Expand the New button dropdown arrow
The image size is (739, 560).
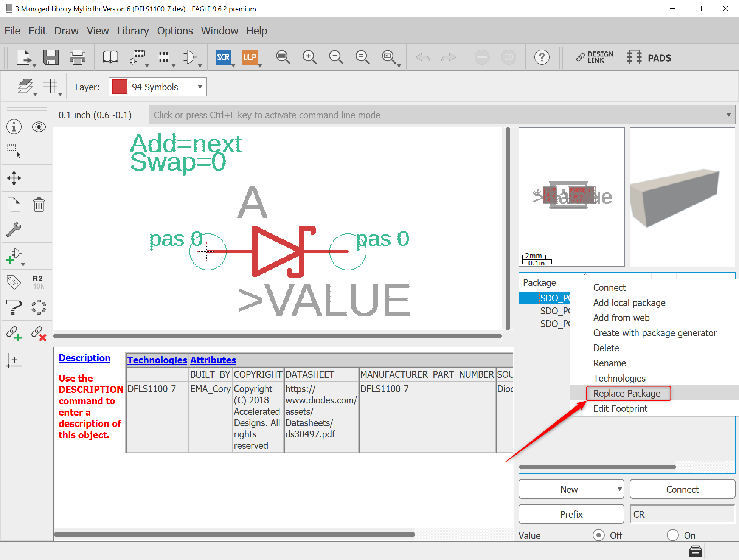pyautogui.click(x=619, y=489)
